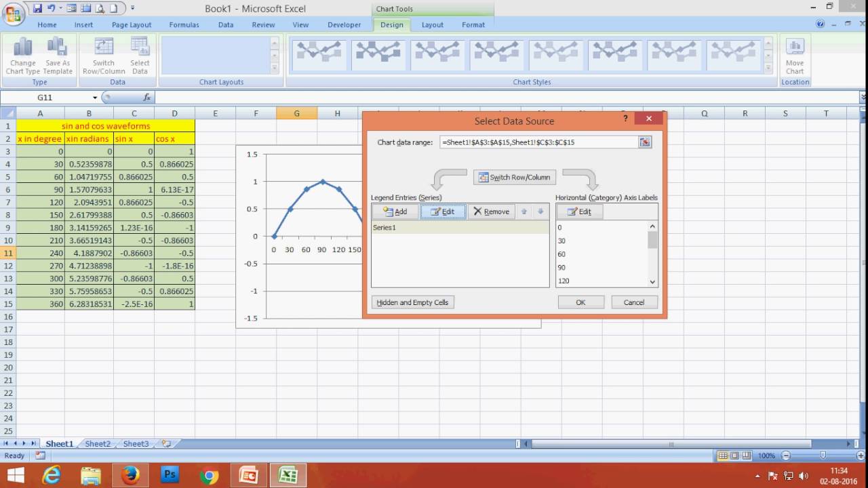Open Excel Help question mark icon
The height and width of the screenshot is (488, 868).
(x=821, y=24)
